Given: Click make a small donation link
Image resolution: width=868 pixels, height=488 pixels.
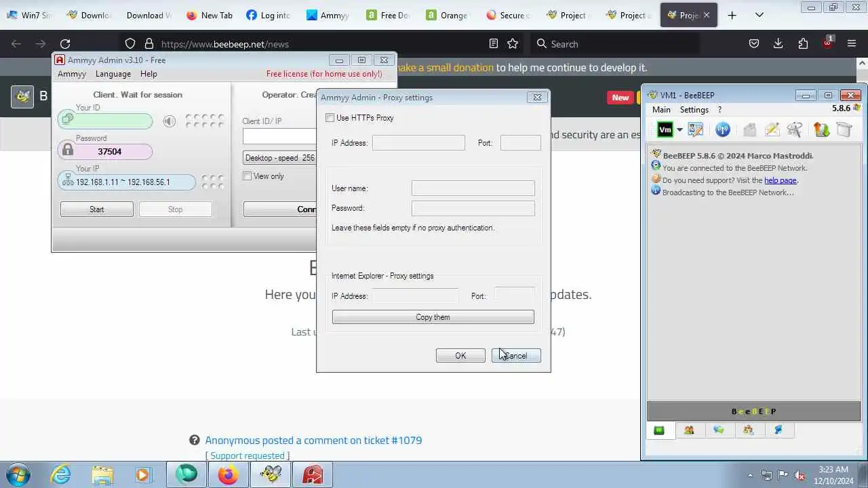Looking at the screenshot, I should [445, 68].
